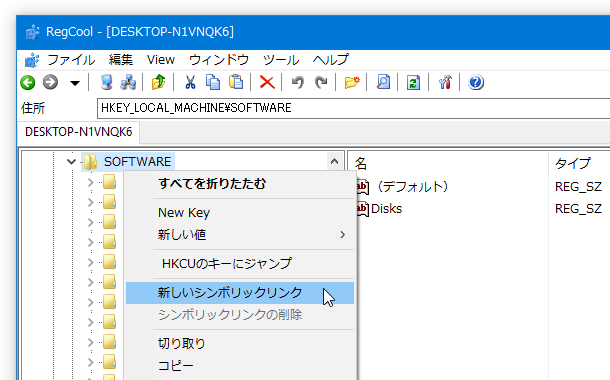Click REG_SZ type of Disks row
Screen dimensions: 610x380
pos(578,209)
